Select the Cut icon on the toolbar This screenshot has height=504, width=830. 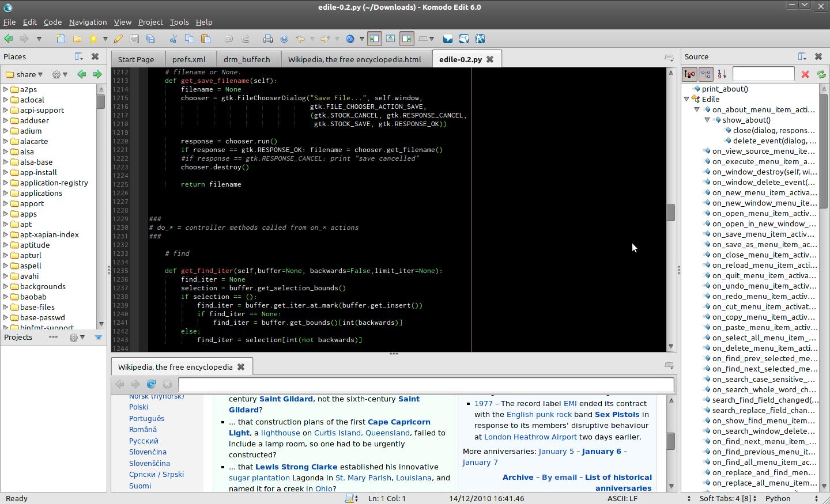pyautogui.click(x=172, y=39)
